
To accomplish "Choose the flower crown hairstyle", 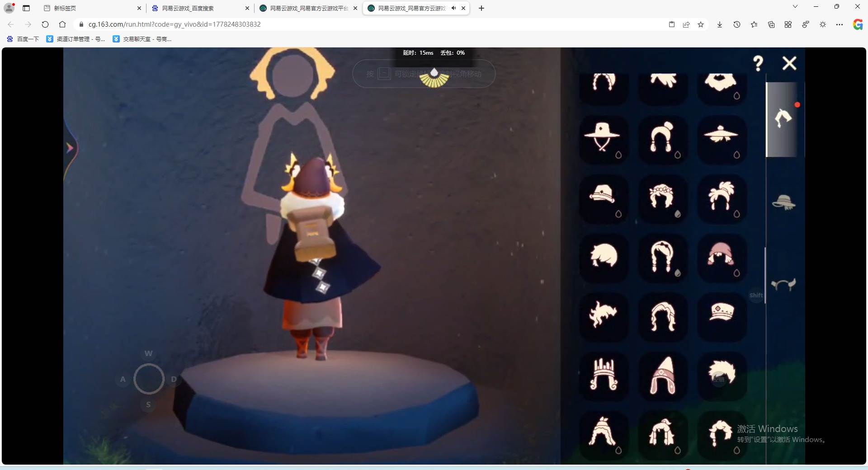I will tap(663, 199).
